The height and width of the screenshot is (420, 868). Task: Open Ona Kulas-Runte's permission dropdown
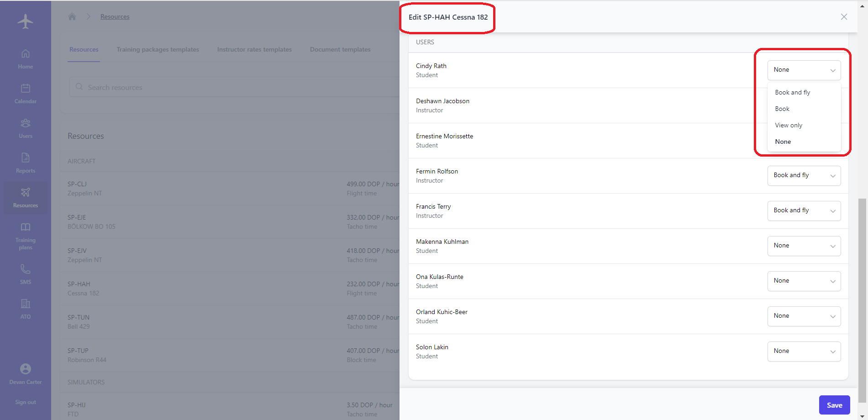[x=804, y=281]
